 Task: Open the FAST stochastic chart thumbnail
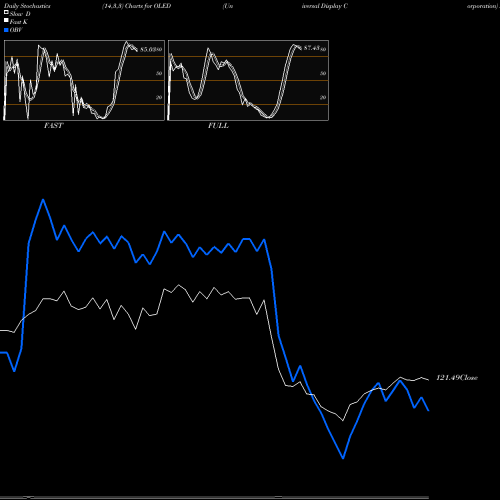click(84, 80)
